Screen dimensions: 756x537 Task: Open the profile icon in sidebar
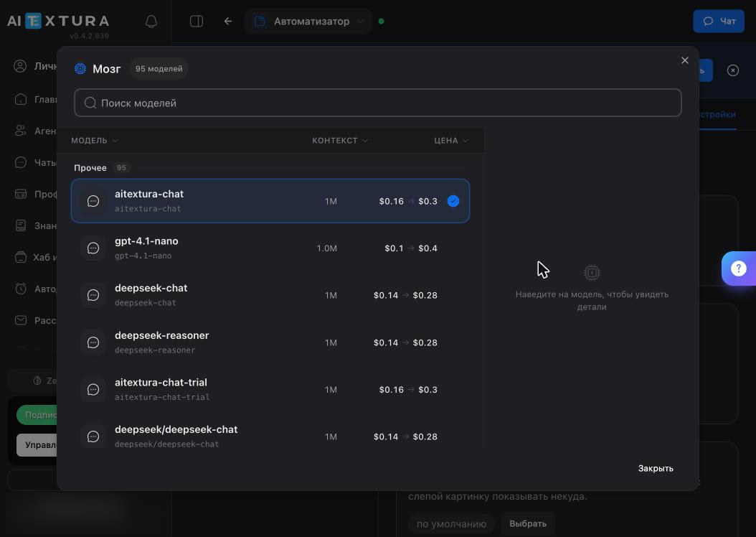20,66
